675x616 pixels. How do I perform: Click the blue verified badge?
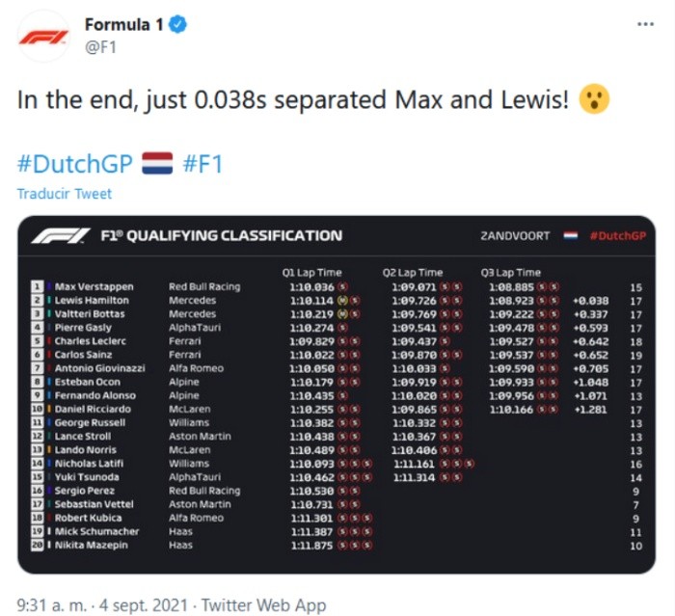tap(177, 26)
